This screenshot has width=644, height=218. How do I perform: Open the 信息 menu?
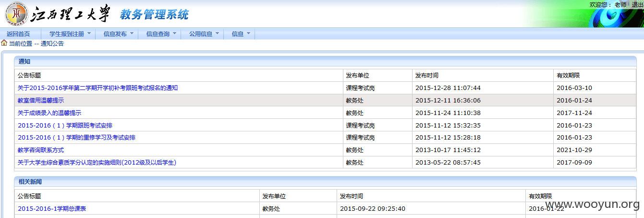tap(238, 34)
